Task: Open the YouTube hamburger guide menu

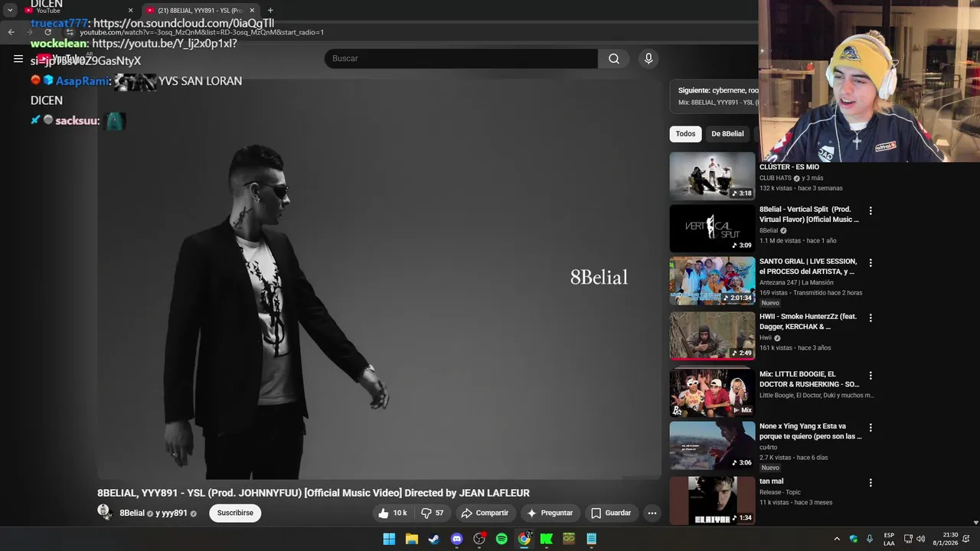Action: pos(18,59)
